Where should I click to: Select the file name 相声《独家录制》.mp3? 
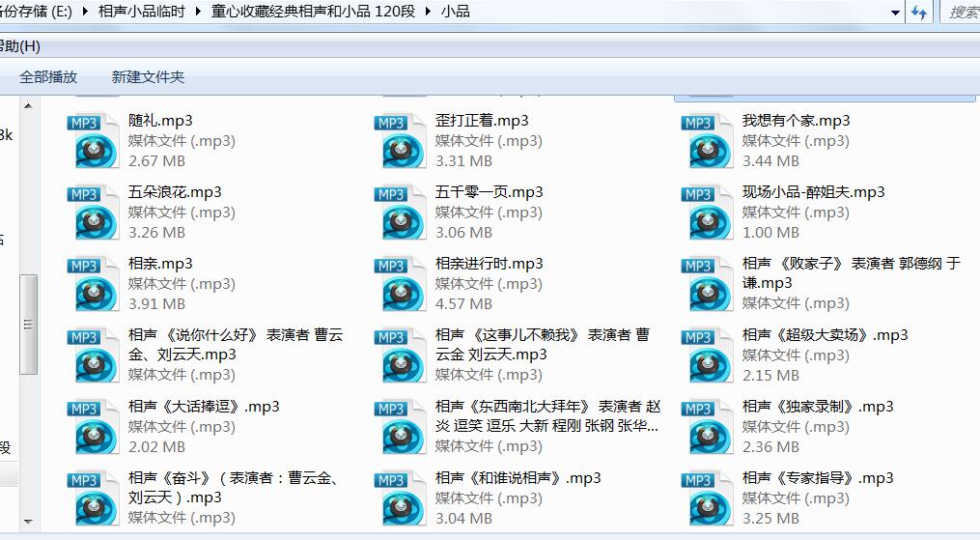(818, 407)
